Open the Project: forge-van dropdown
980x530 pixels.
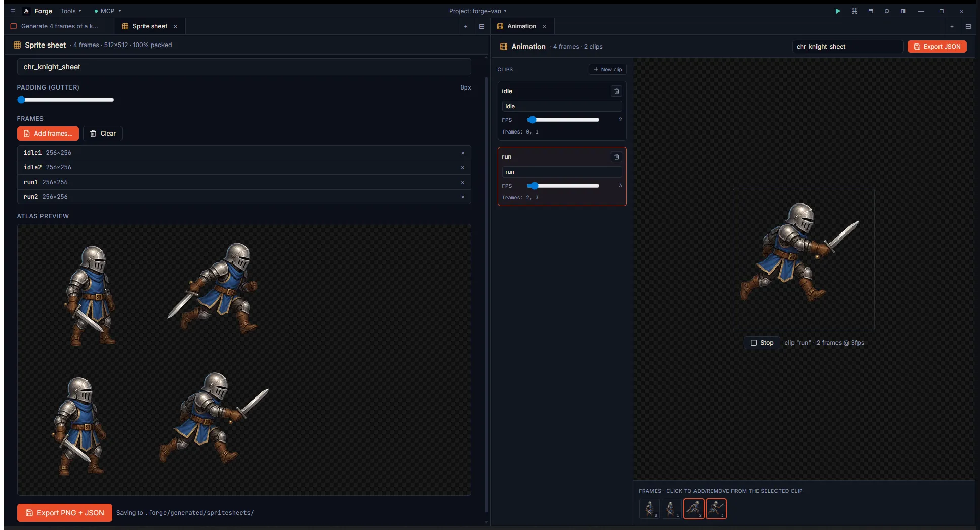477,11
